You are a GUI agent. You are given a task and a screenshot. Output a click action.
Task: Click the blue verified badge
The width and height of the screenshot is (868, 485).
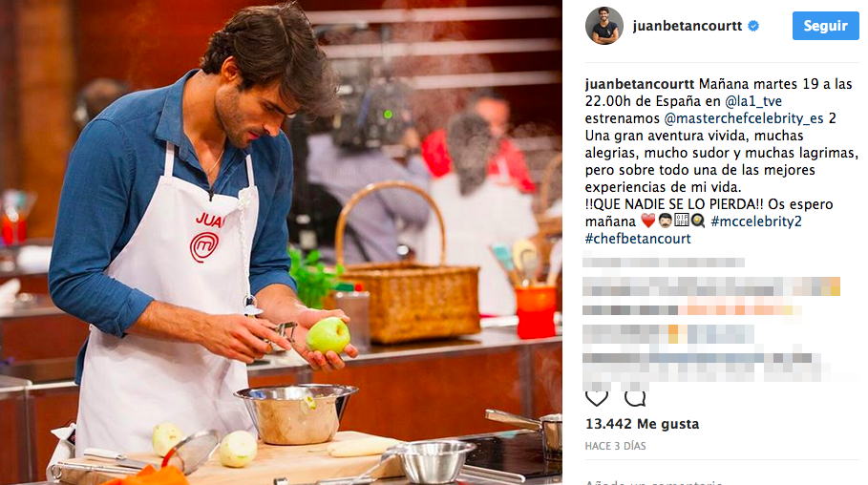pyautogui.click(x=753, y=26)
